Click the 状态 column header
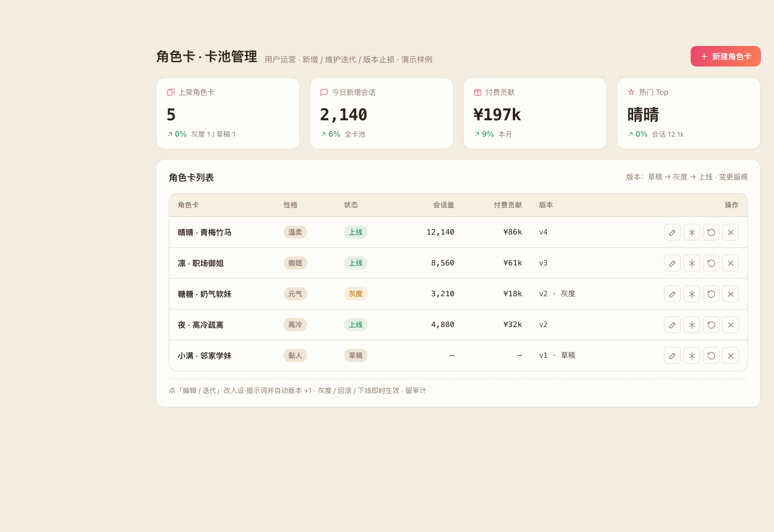The image size is (774, 532). point(351,205)
